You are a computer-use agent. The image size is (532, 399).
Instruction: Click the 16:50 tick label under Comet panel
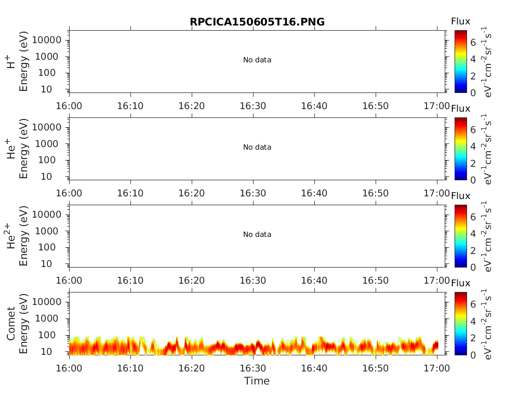[x=376, y=368]
